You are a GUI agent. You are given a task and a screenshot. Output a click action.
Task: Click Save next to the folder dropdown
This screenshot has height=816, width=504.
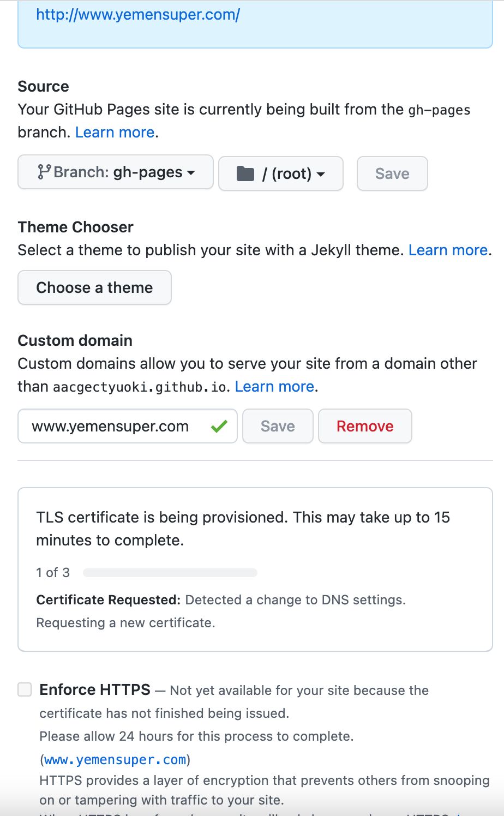392,174
